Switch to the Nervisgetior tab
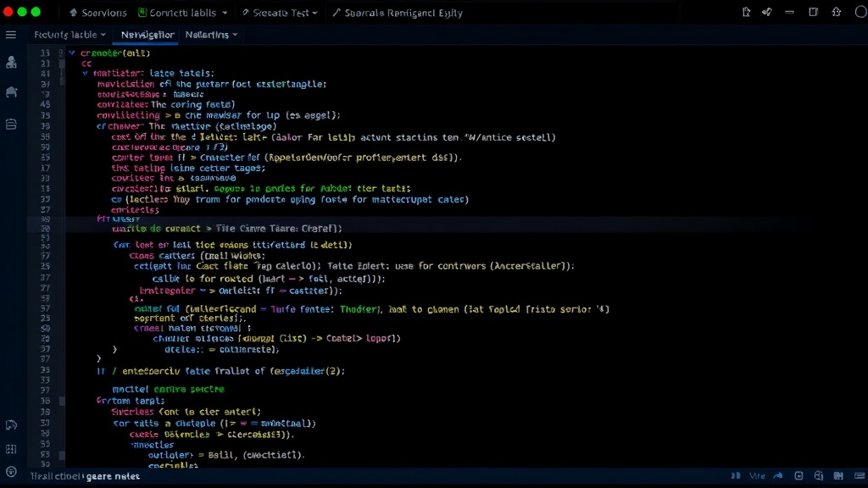Image resolution: width=868 pixels, height=488 pixels. point(147,34)
